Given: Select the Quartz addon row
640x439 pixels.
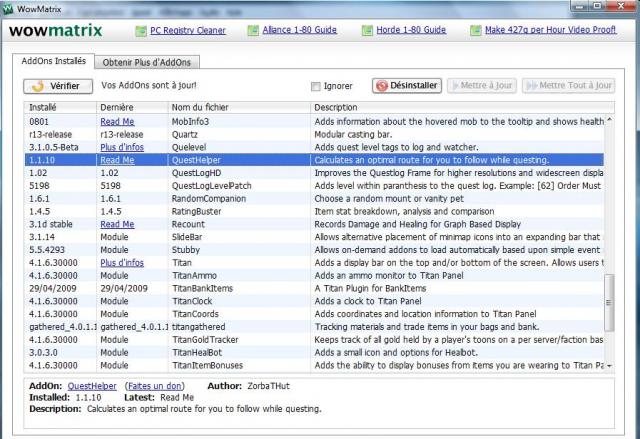Looking at the screenshot, I should coord(314,134).
